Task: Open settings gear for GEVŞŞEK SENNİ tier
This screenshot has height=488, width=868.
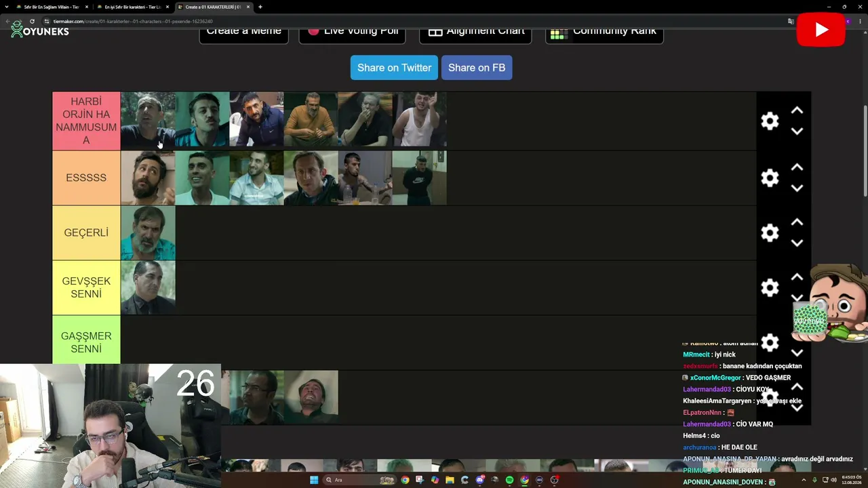Action: 770,287
